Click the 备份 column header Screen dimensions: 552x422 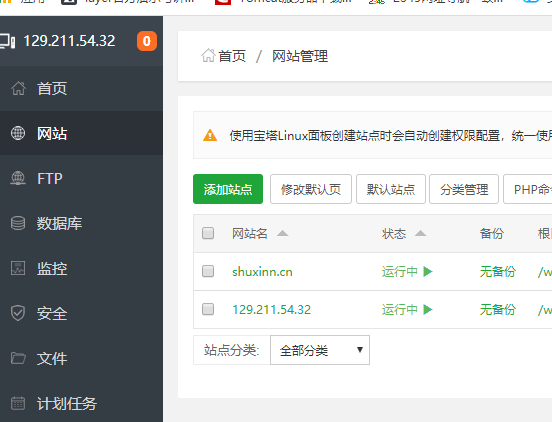point(491,233)
